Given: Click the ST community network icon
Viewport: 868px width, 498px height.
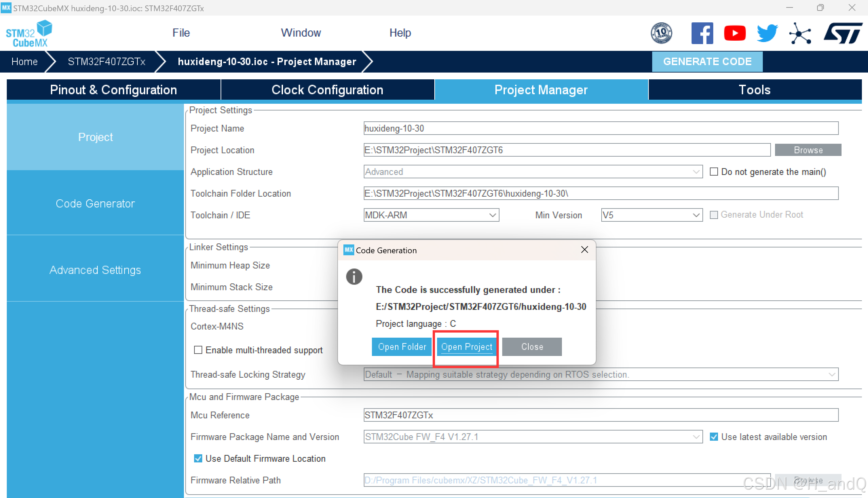Looking at the screenshot, I should 800,34.
